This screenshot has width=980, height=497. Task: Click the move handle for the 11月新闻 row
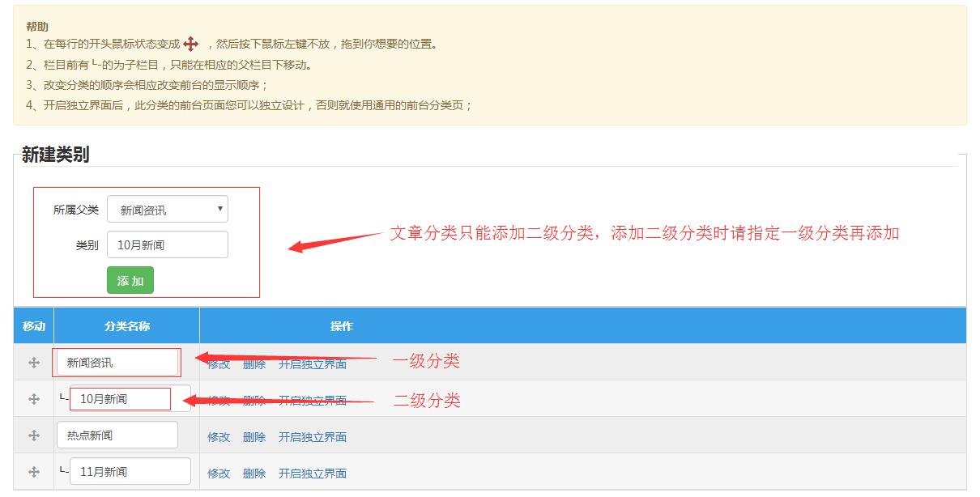(34, 472)
